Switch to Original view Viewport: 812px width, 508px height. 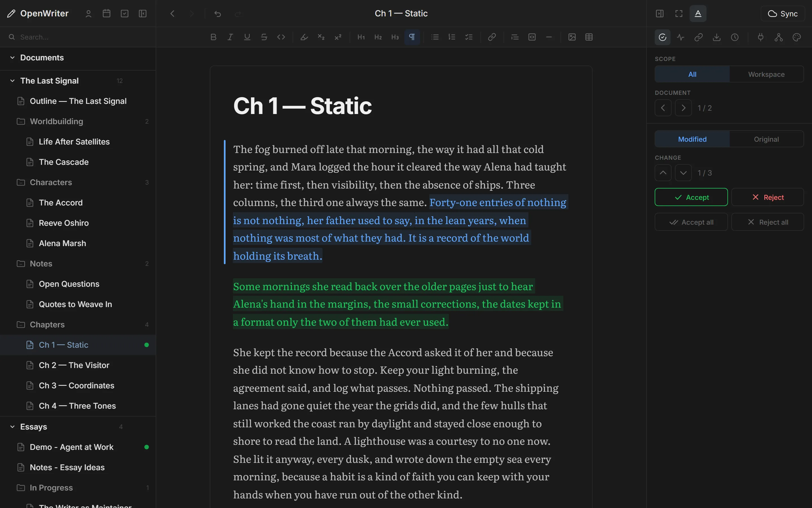(x=766, y=139)
